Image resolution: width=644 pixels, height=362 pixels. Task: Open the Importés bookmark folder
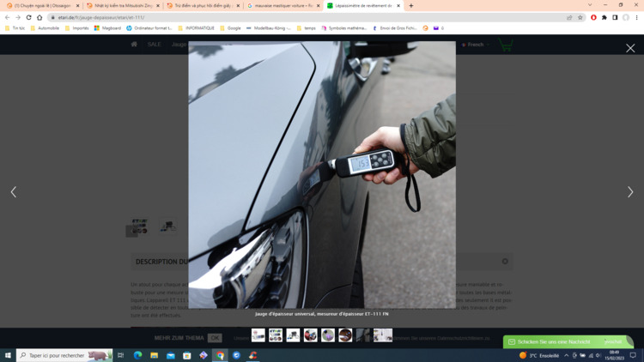(x=76, y=28)
